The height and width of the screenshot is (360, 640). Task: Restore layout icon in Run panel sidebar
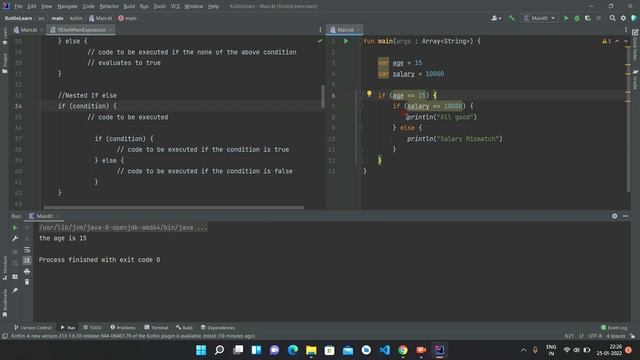pyautogui.click(x=15, y=277)
